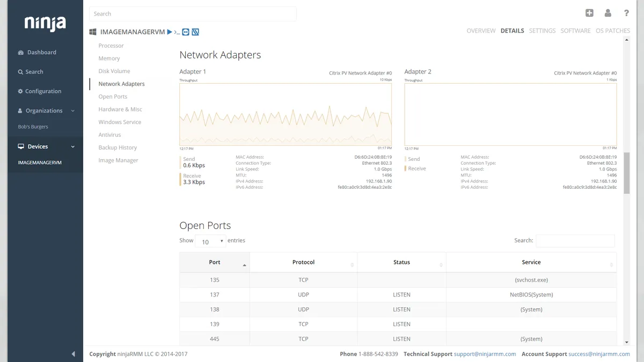
Task: Click the support@ninjarmm.com email link
Action: 485,354
